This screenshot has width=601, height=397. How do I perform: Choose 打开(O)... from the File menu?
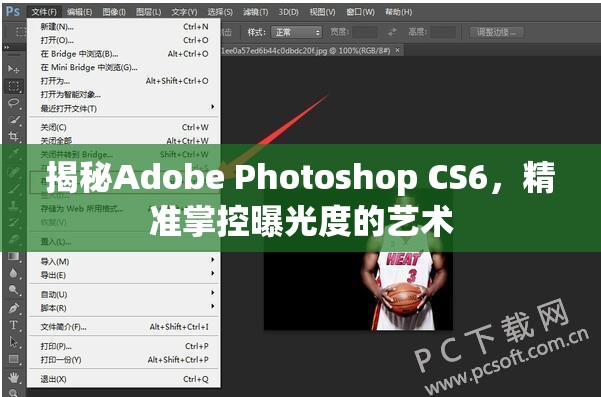coord(124,40)
